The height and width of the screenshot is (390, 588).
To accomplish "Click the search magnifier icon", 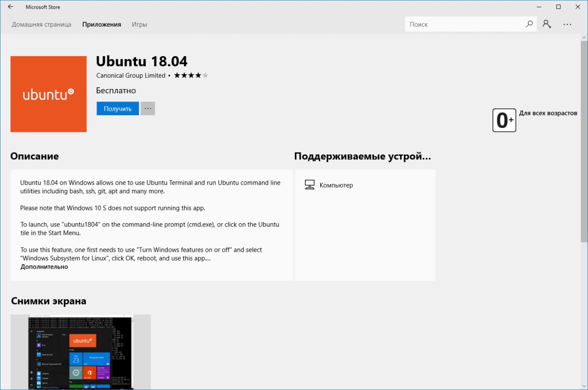I will pos(529,24).
